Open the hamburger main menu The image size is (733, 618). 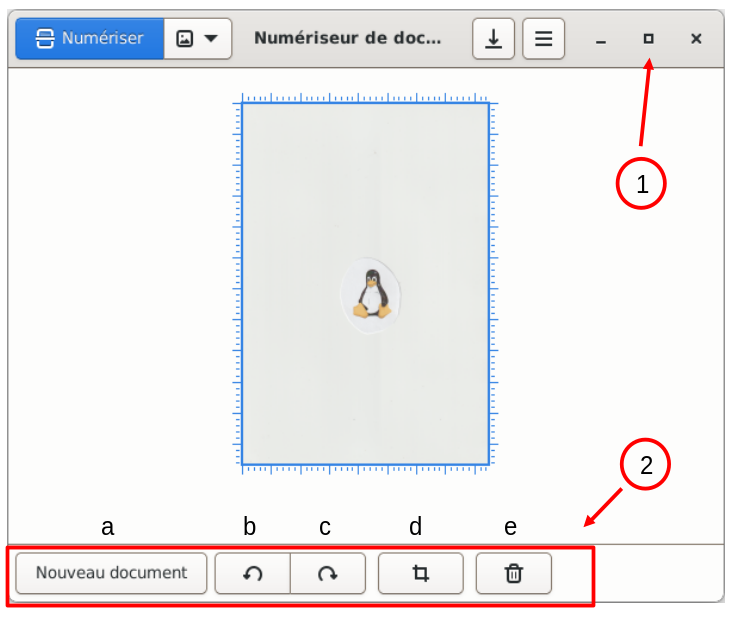click(543, 38)
